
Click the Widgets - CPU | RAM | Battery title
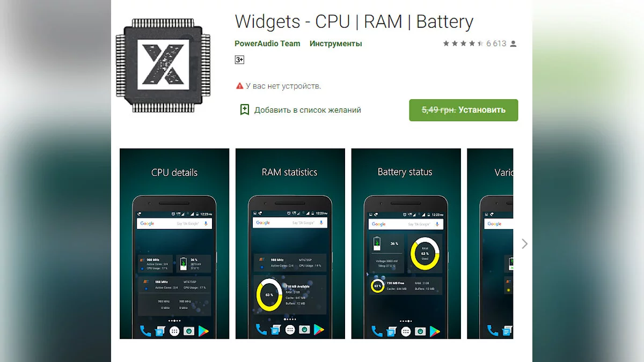pyautogui.click(x=354, y=22)
